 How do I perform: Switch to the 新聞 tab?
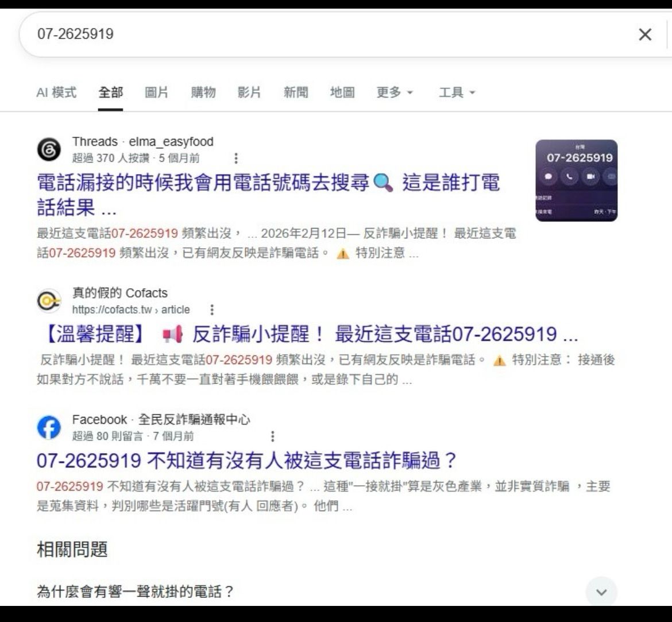coord(296,92)
